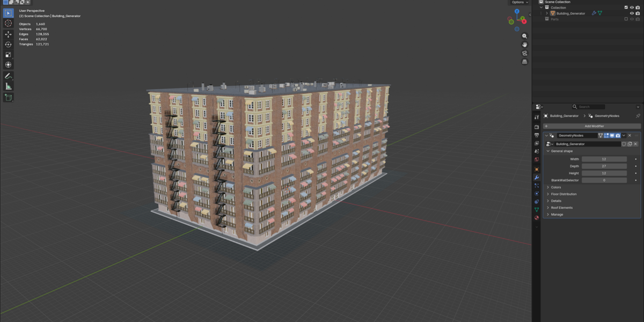Toggle camera view in the viewport
This screenshot has width=644, height=322.
coord(525,53)
